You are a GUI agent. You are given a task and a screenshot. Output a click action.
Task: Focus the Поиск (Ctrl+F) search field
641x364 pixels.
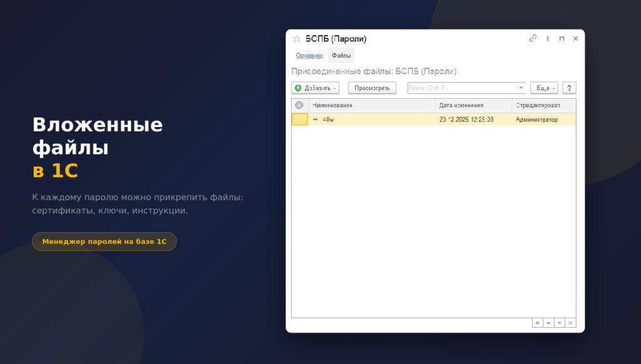[x=463, y=88]
